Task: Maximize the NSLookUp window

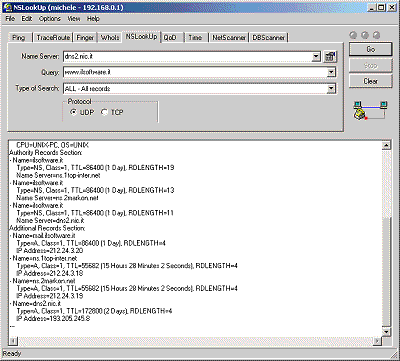Action: pos(381,7)
